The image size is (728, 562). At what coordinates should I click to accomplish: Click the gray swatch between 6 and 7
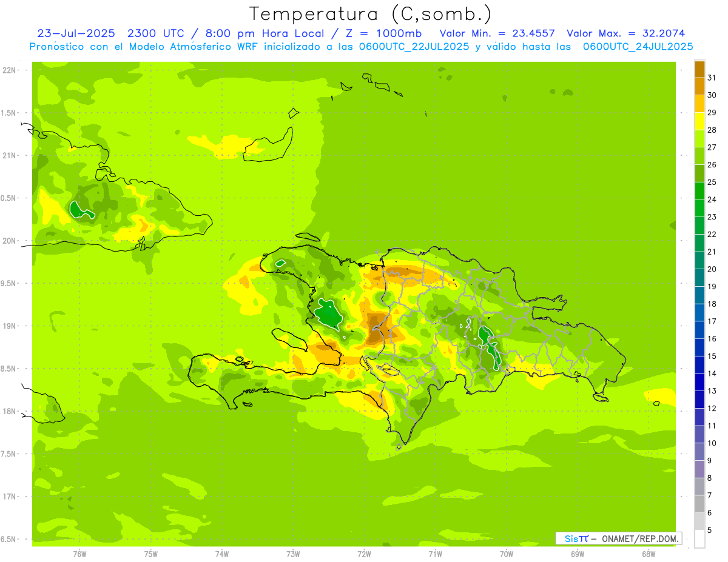[699, 504]
